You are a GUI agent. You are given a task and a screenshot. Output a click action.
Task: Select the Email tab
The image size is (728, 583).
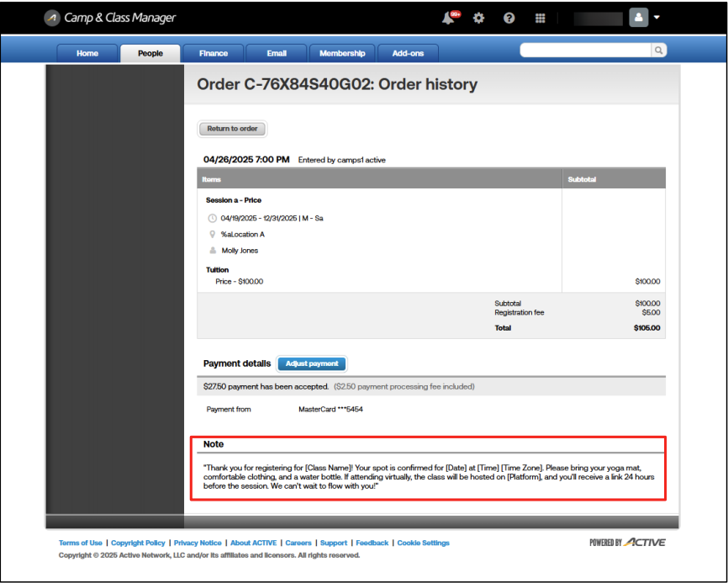[x=277, y=53]
